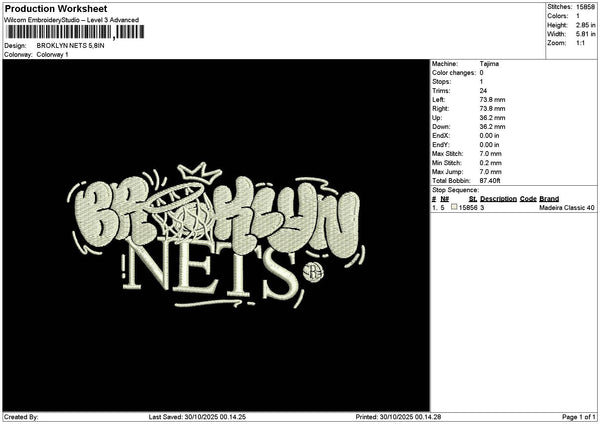This screenshot has height=424, width=600.
Task: Click the 'Stitches:' label
Action: (x=559, y=7)
